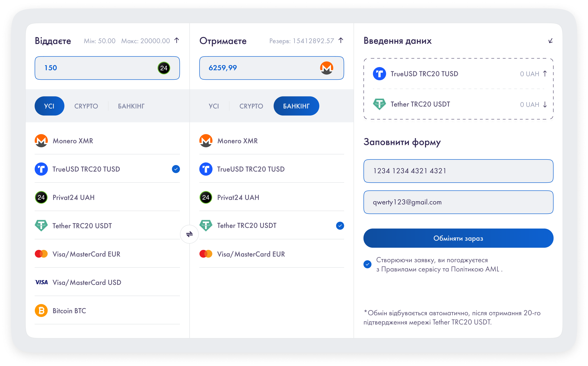588x366 pixels.
Task: Switch to the БАНКІНГ tab in give column
Action: (x=131, y=106)
